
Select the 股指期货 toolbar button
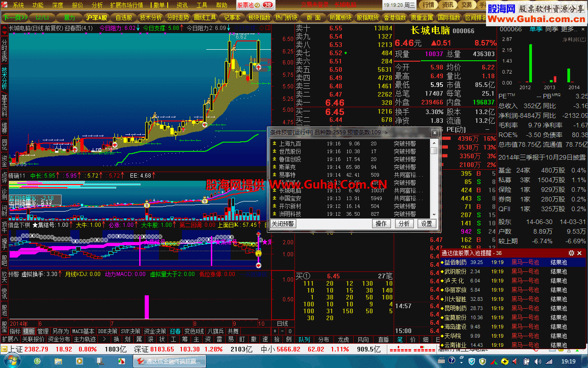[368, 17]
